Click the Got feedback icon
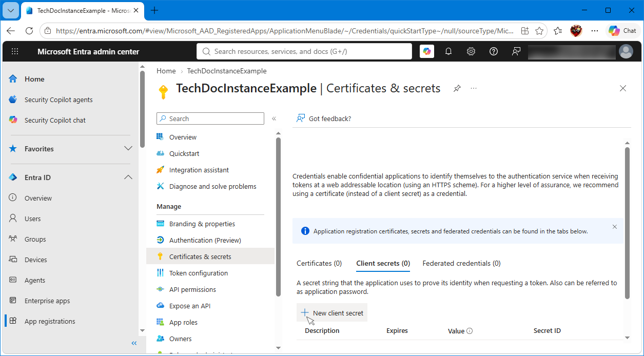The height and width of the screenshot is (356, 644). tap(301, 118)
